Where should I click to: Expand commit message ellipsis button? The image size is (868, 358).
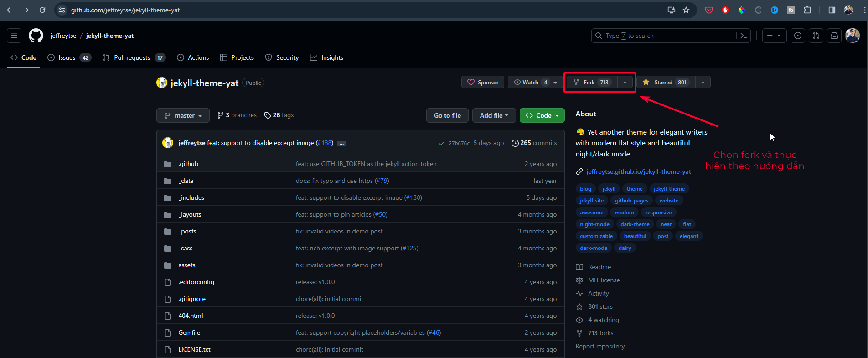pyautogui.click(x=342, y=144)
